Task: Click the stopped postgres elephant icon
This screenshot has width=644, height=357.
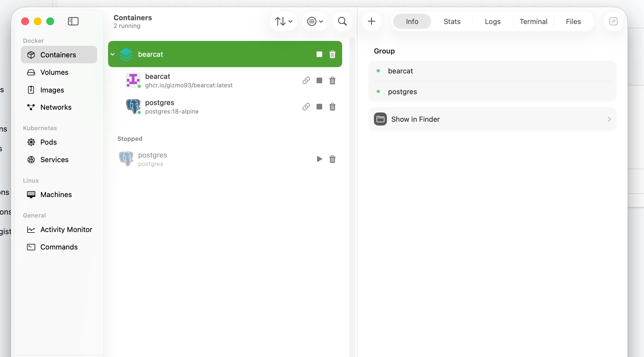Action: [126, 159]
